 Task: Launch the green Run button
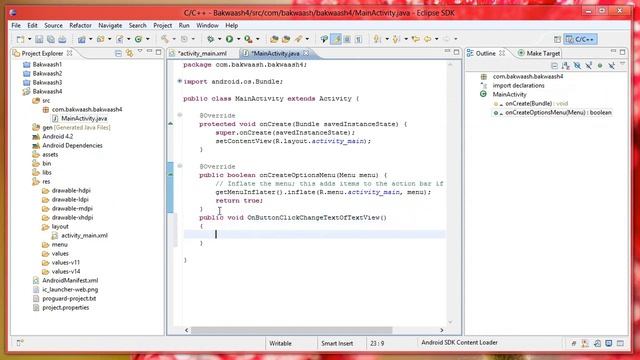click(229, 39)
